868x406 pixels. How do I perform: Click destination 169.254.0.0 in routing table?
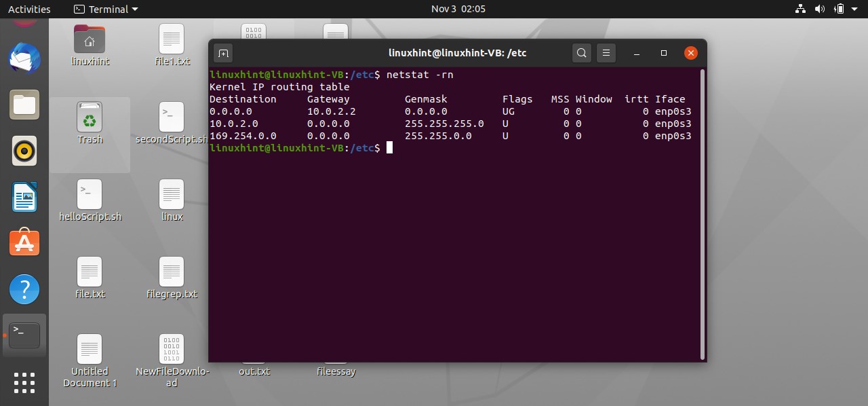tap(243, 136)
